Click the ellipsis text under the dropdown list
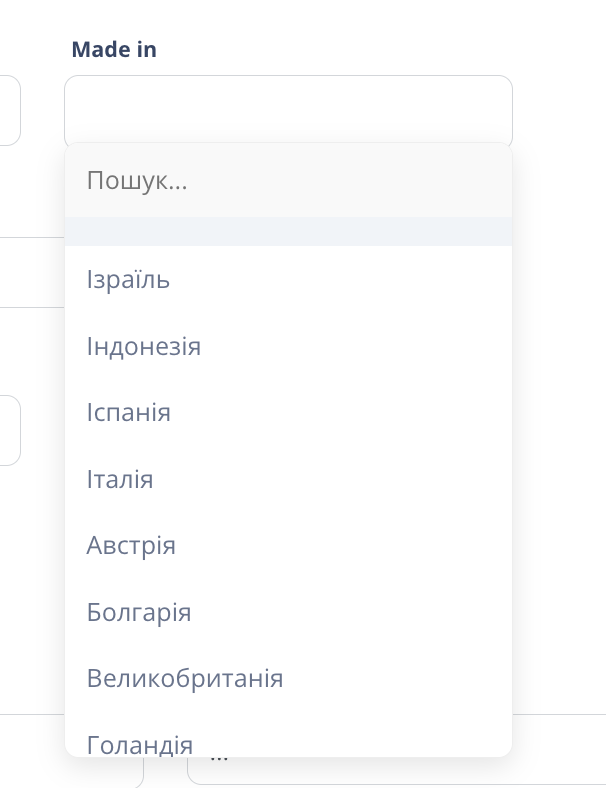 click(x=220, y=760)
